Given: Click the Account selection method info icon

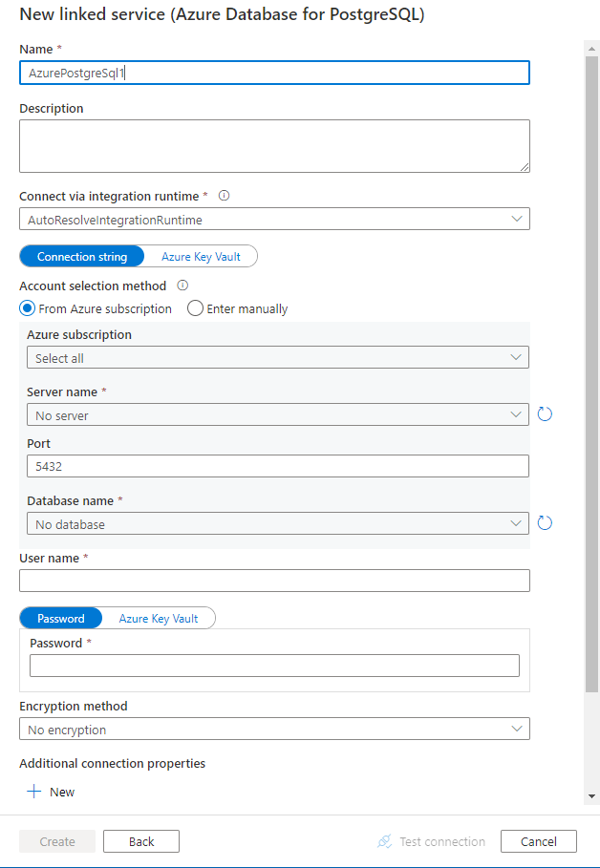Looking at the screenshot, I should coord(182,286).
